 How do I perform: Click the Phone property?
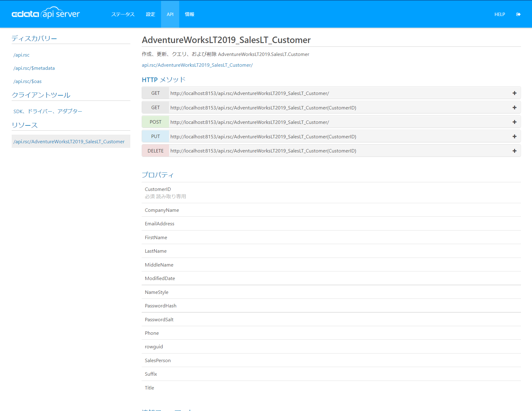(x=152, y=333)
